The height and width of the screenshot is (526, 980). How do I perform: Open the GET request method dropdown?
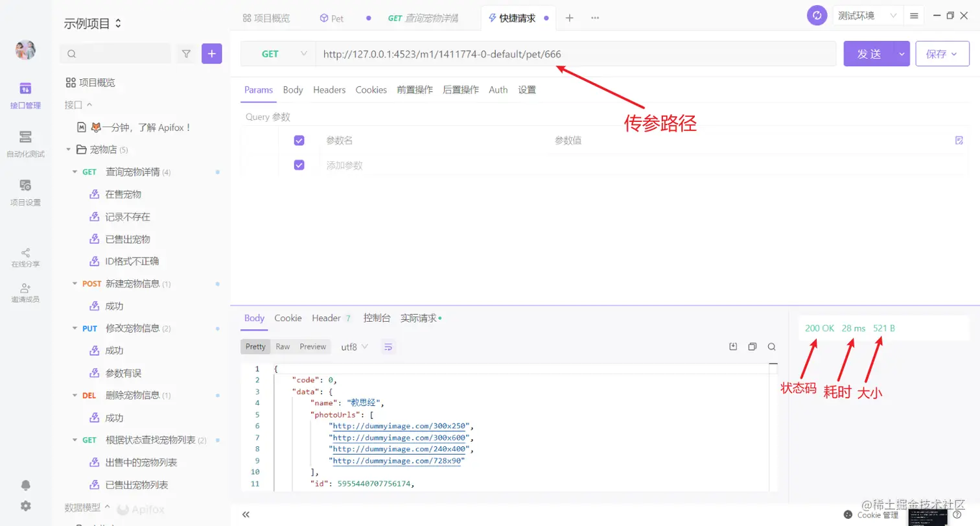click(277, 54)
